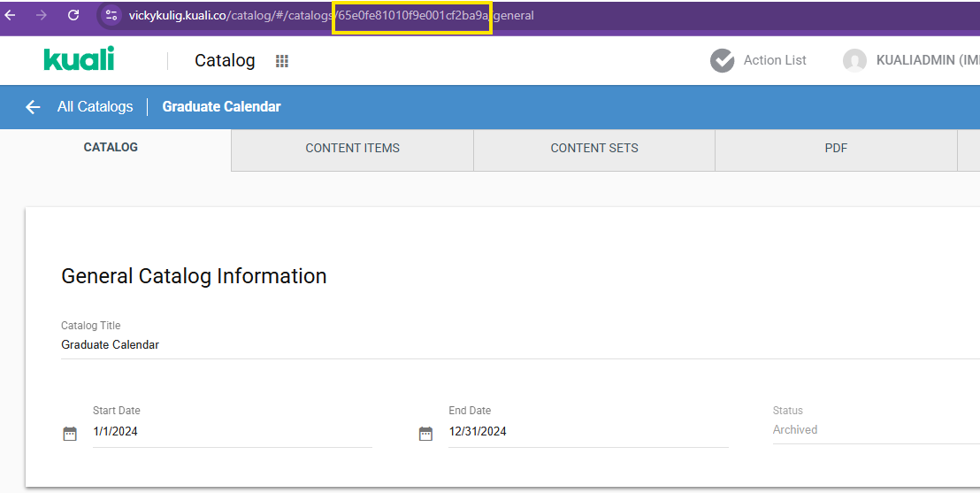Open the Start Date calendar picker icon
This screenshot has height=493, width=980.
coord(70,434)
